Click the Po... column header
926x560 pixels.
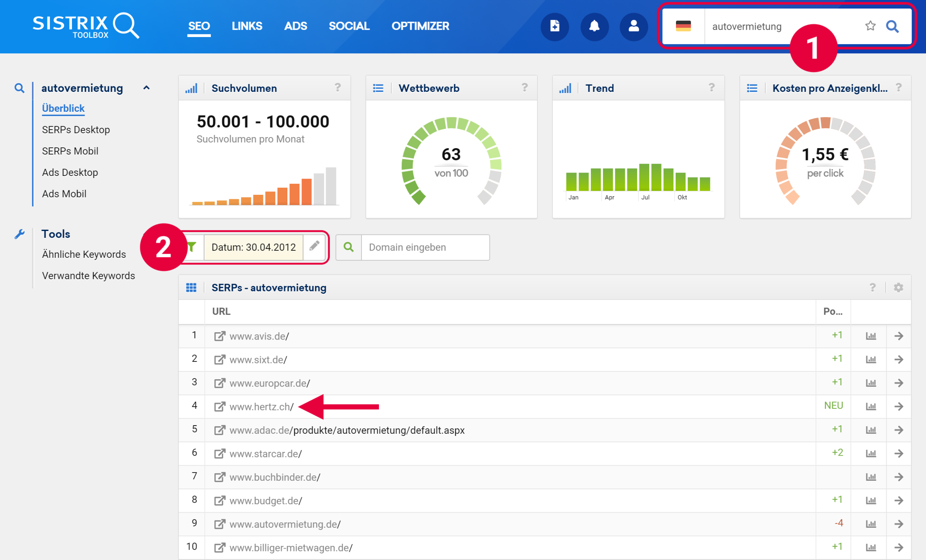coord(833,311)
